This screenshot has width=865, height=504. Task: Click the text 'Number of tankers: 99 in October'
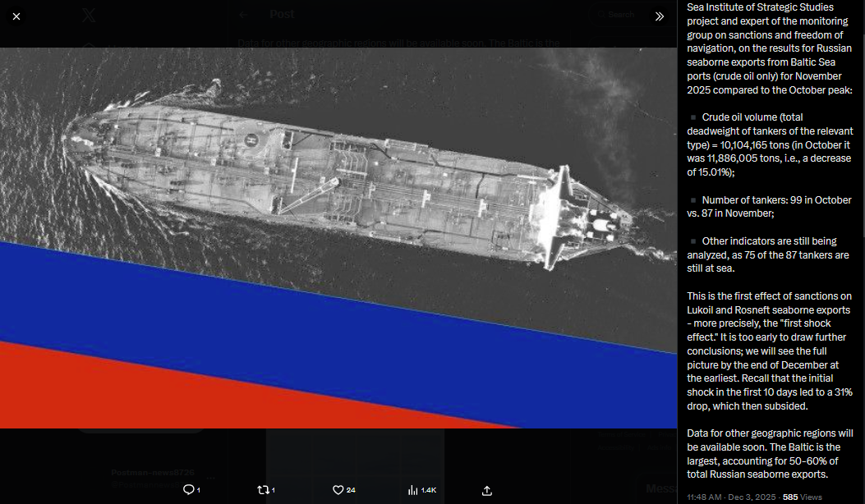pyautogui.click(x=776, y=200)
